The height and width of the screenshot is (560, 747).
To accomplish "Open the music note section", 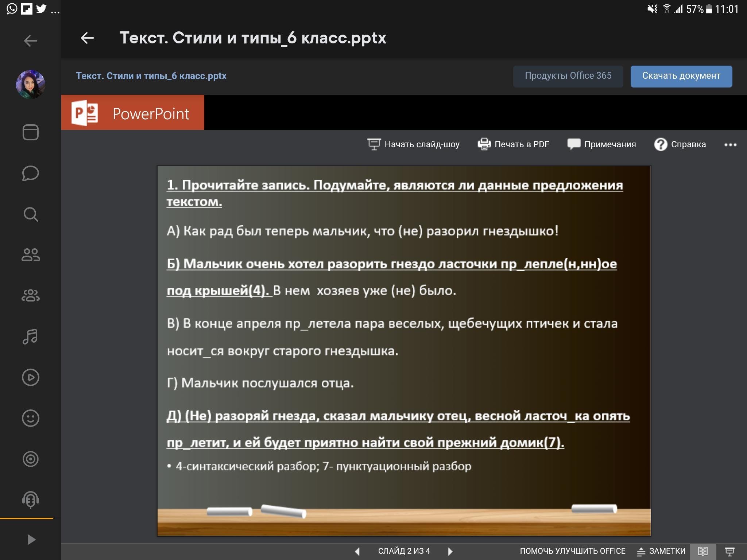I will [31, 337].
